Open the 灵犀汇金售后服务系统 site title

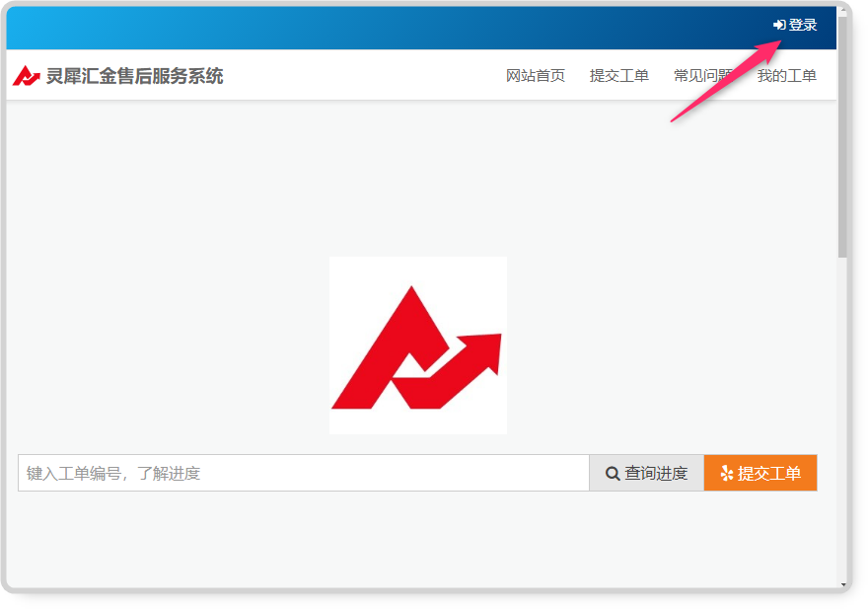(x=134, y=76)
